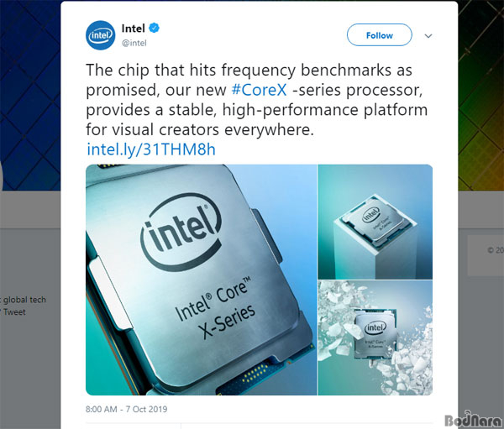The height and width of the screenshot is (429, 504).
Task: Click the BodNara watermark logo
Action: pos(473,419)
